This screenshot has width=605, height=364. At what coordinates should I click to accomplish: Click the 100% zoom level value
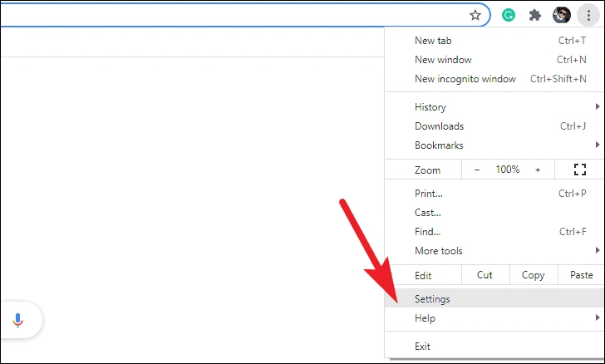click(x=508, y=170)
